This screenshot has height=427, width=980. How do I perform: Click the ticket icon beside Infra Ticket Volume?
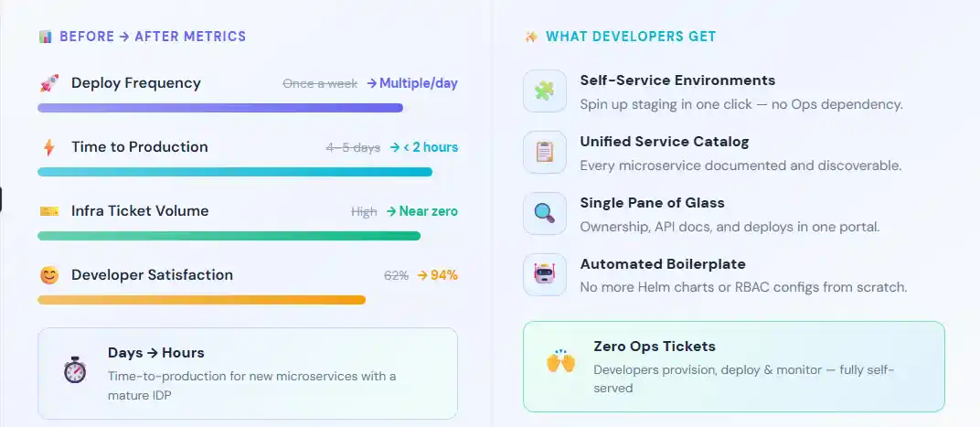tap(48, 211)
